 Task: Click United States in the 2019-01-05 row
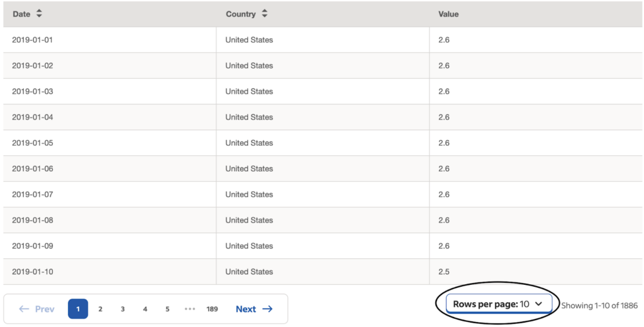pyautogui.click(x=249, y=143)
